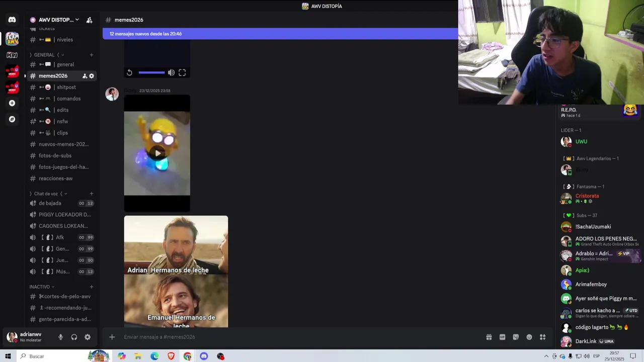This screenshot has width=644, height=362.
Task: Attach file with plus button
Action: pyautogui.click(x=112, y=337)
